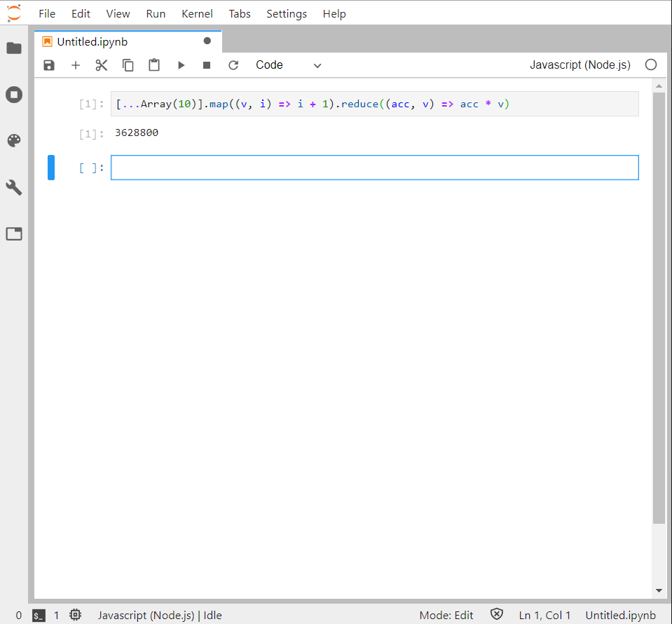Viewport: 672px width, 624px height.
Task: Open the Commands palette sidebar icon
Action: tap(14, 141)
